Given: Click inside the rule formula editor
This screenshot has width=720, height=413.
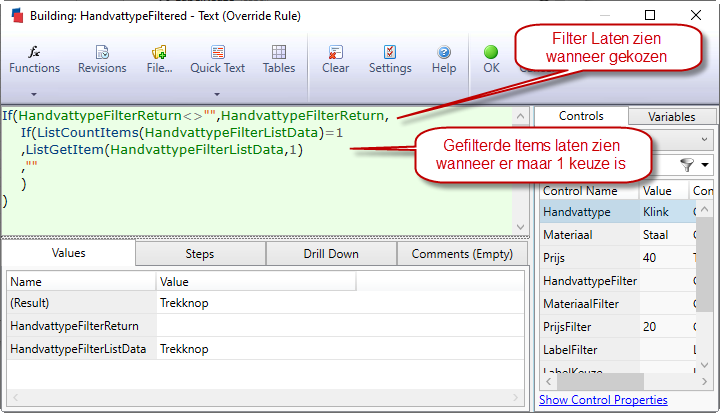Looking at the screenshot, I should (257, 171).
